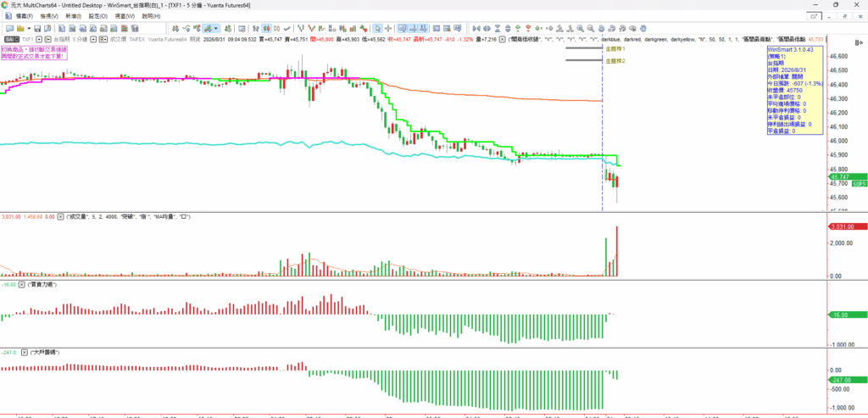The image size is (868, 418).
Task: Open a workspace with the folder icon
Action: coord(20,28)
